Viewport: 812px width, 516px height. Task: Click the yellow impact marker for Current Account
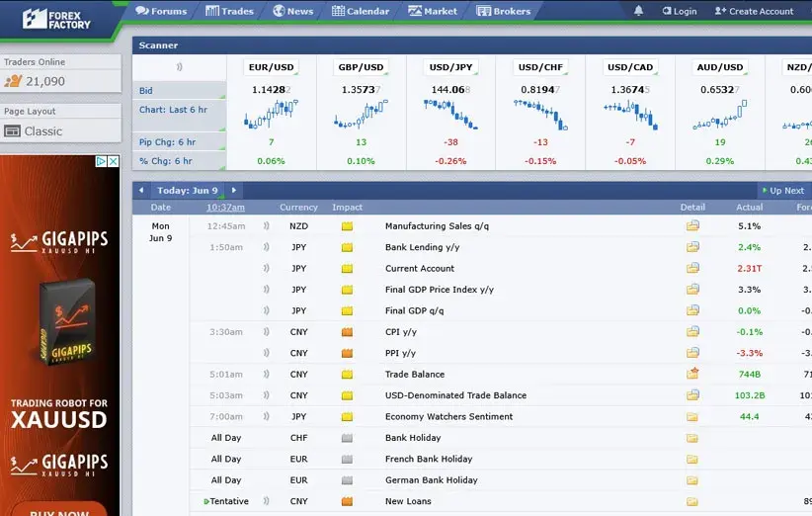pos(347,269)
